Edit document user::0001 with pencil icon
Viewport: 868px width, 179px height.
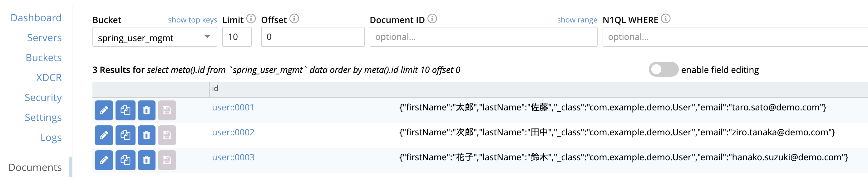104,110
